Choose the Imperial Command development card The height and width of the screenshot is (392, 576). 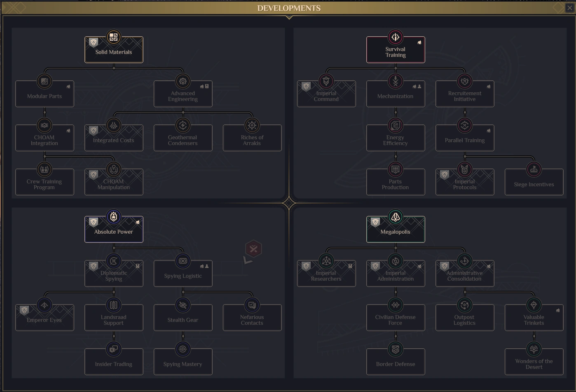(326, 94)
